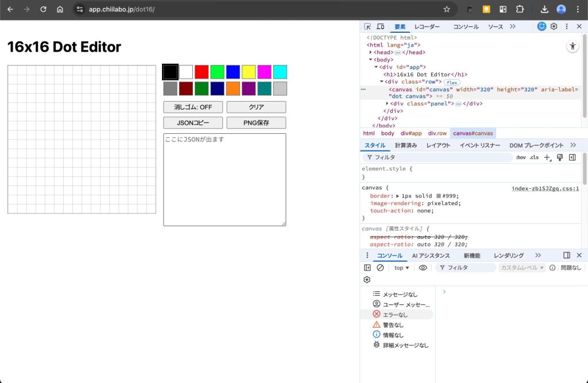Screen dimensions: 588x383
Task: Open the カスタムレベル log levels dropdown
Action: point(521,267)
